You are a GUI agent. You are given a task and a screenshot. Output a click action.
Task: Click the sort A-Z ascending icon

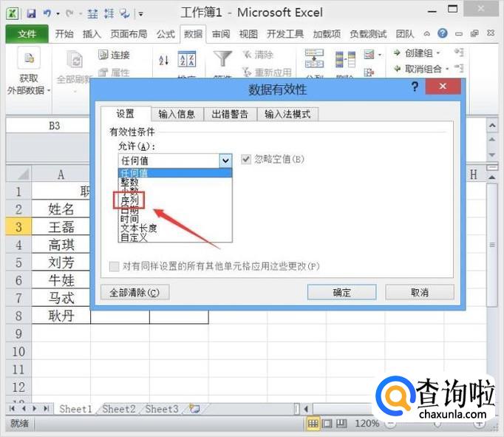coord(164,60)
